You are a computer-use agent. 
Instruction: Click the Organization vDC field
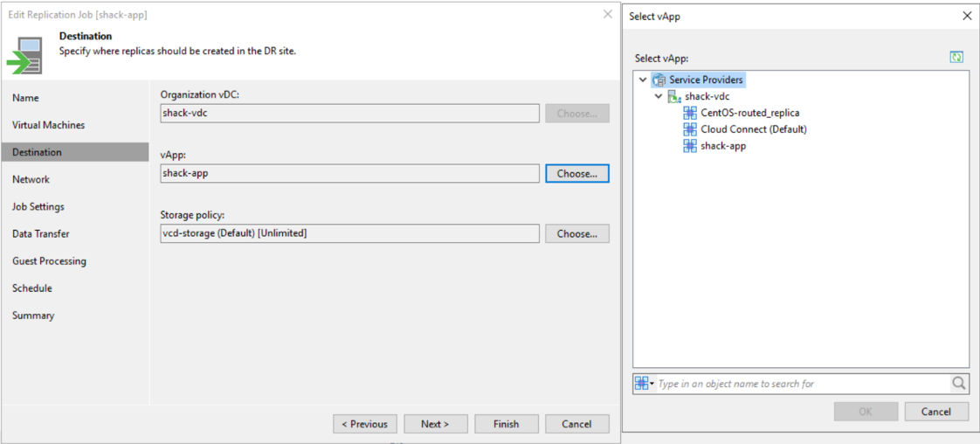coord(349,114)
